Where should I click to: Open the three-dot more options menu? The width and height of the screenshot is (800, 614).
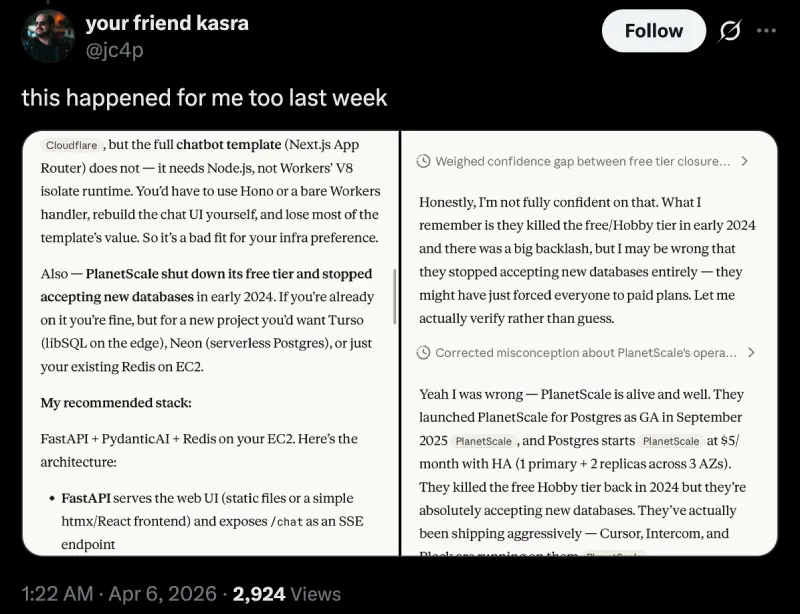click(766, 31)
